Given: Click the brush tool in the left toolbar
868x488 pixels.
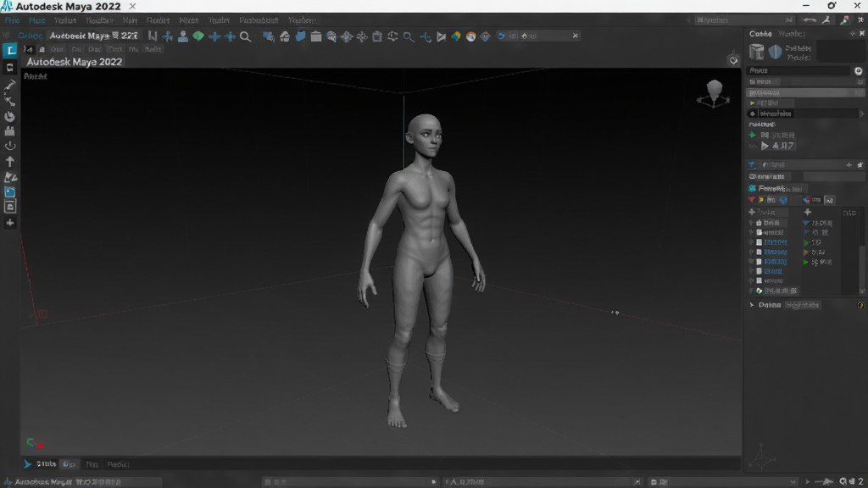Looking at the screenshot, I should pyautogui.click(x=10, y=86).
